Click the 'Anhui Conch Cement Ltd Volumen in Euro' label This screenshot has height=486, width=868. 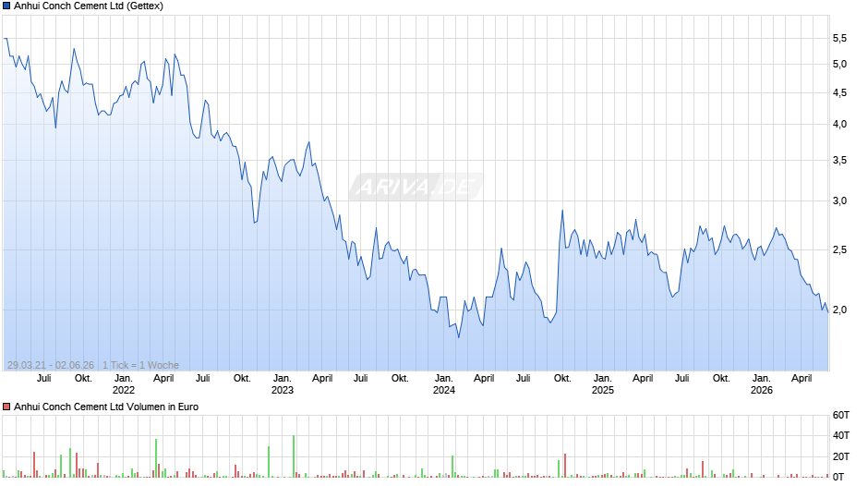click(106, 407)
